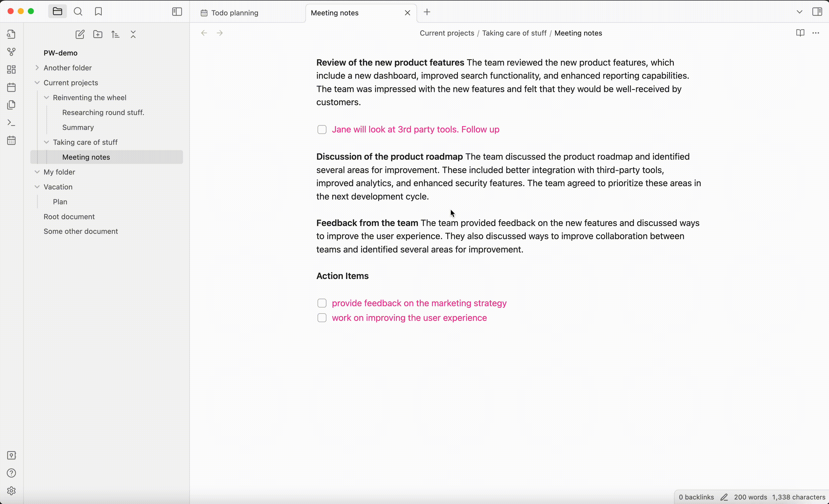Screen dimensions: 829x504
Task: Open command palette ribbon icon
Action: (11, 123)
